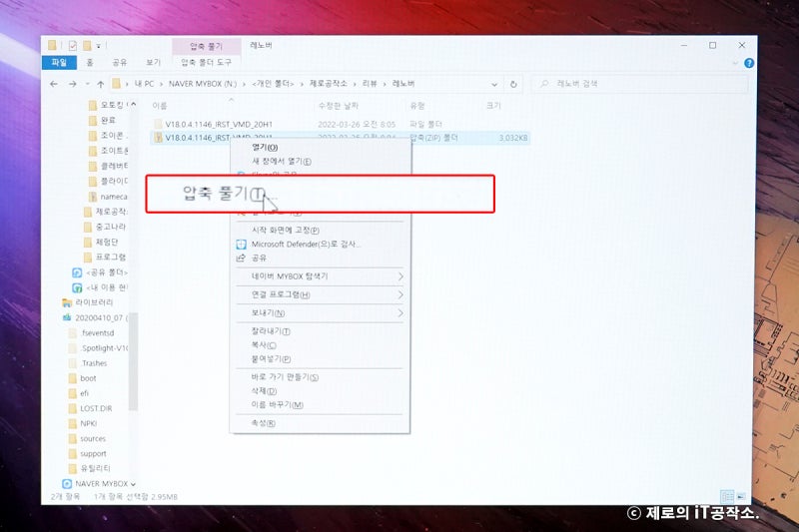Switch to Details view icon in status bar
The image size is (799, 532).
click(x=727, y=496)
